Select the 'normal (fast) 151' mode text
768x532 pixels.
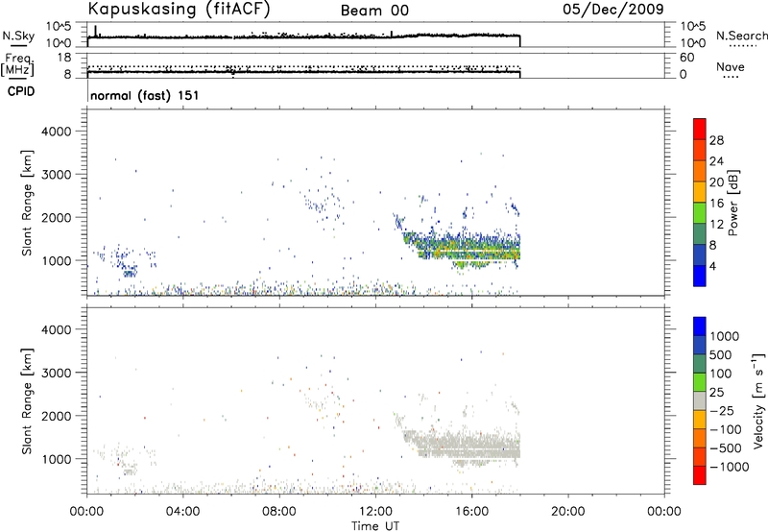(x=145, y=95)
